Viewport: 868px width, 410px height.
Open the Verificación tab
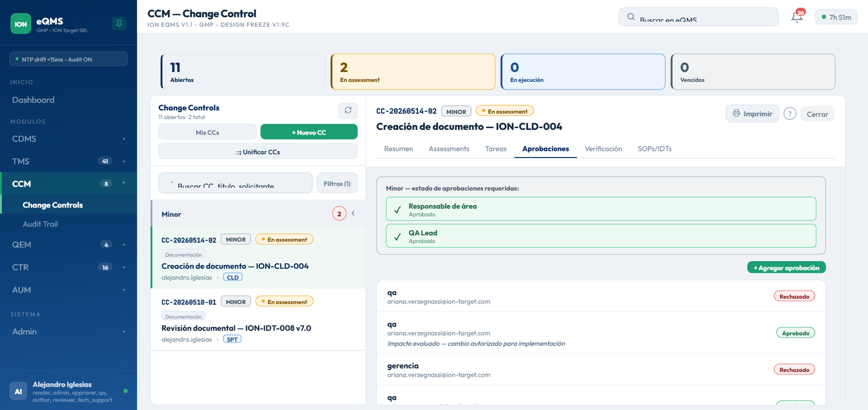(603, 149)
